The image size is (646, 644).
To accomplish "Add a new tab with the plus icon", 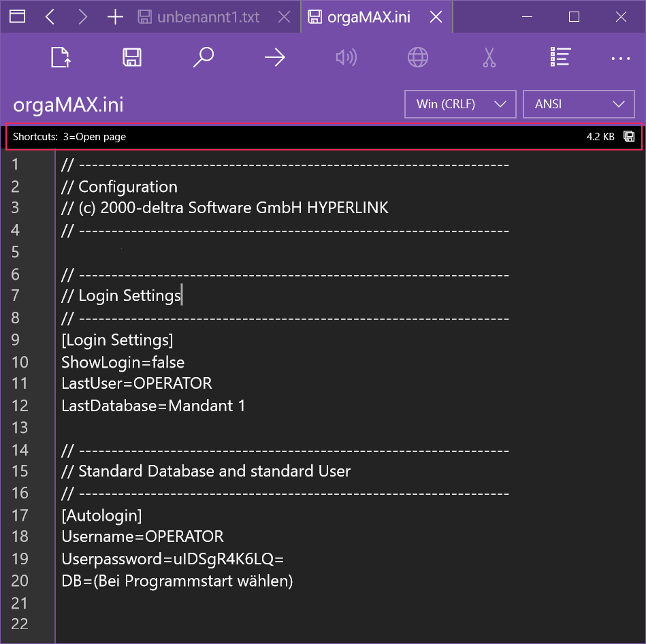I will click(x=115, y=17).
